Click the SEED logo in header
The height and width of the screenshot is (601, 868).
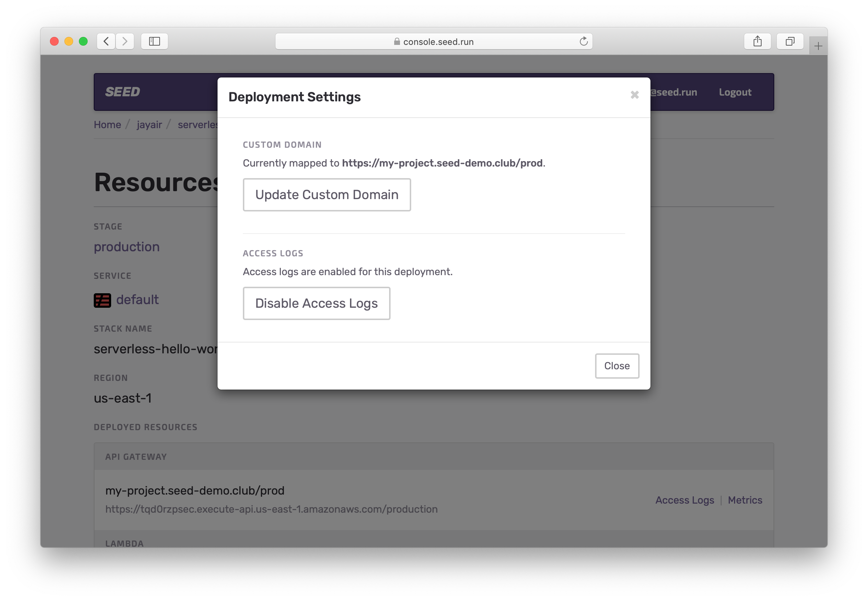tap(123, 92)
